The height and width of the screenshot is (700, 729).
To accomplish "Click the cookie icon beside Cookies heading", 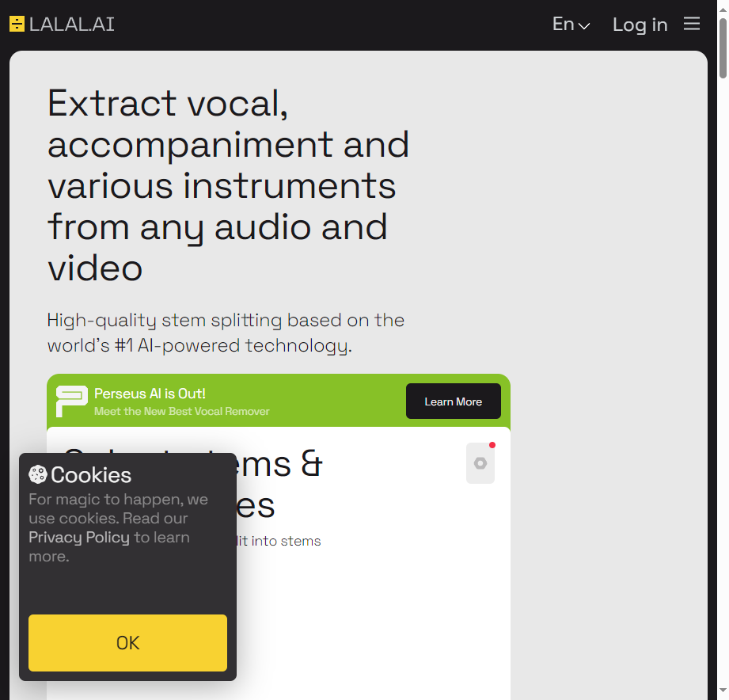I will 38,474.
